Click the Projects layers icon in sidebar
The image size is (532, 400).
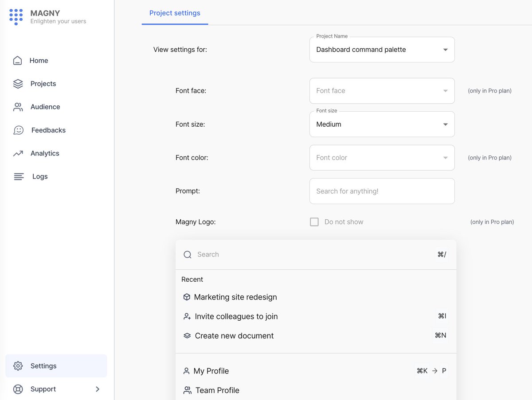click(18, 84)
